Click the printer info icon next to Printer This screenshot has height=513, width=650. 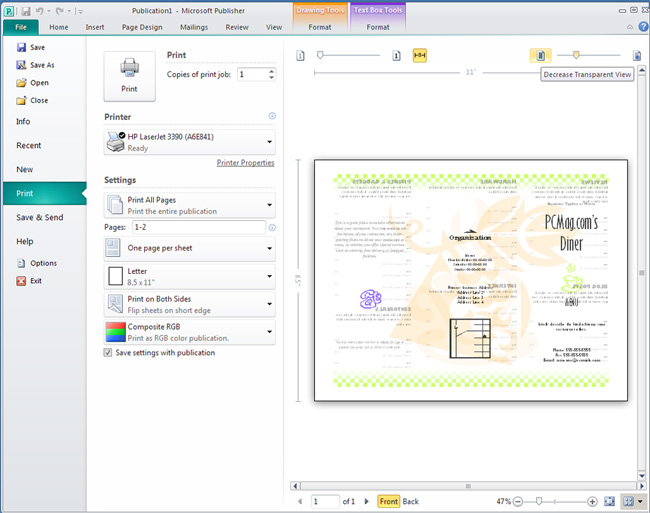[x=272, y=116]
